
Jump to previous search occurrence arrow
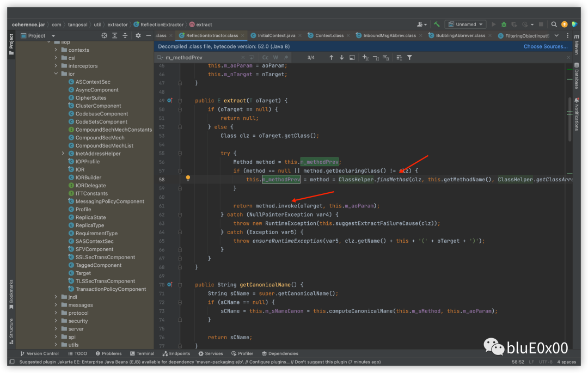tap(331, 57)
